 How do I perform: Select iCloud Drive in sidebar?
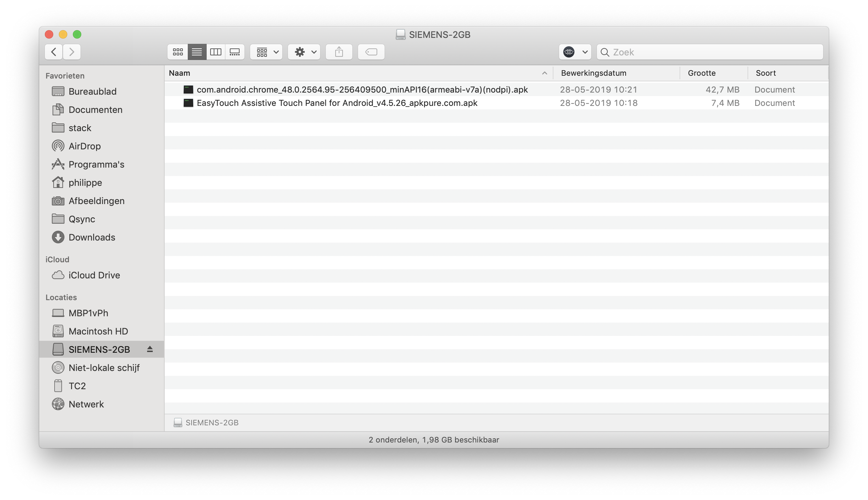pyautogui.click(x=94, y=275)
